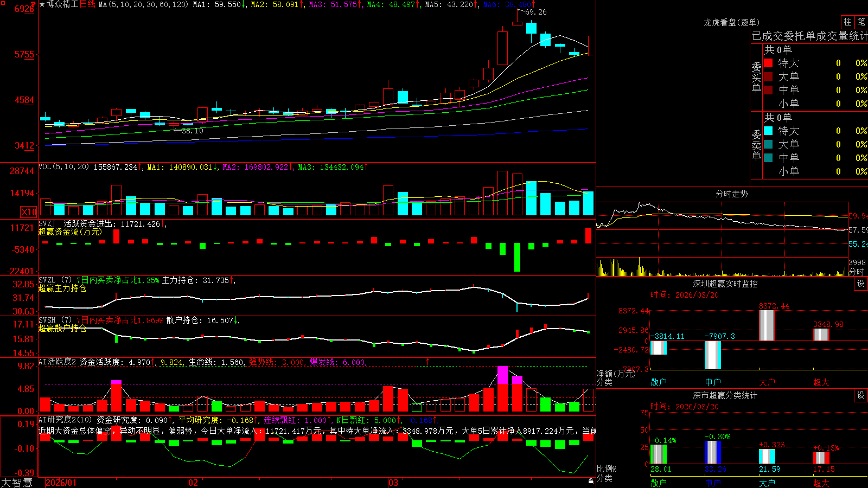Click the teal 中单 sell-order swatch

tap(768, 158)
